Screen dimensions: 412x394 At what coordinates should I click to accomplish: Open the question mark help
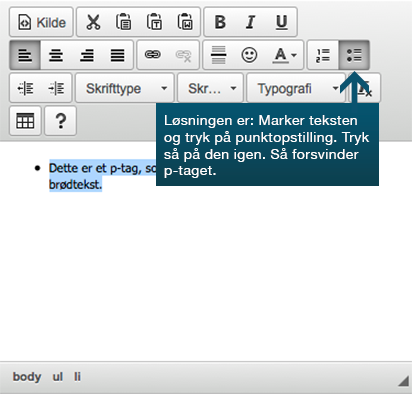[x=60, y=121]
